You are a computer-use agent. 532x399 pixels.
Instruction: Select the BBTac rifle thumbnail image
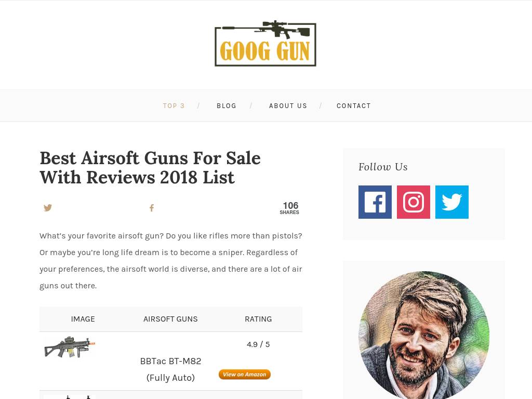[x=70, y=347]
